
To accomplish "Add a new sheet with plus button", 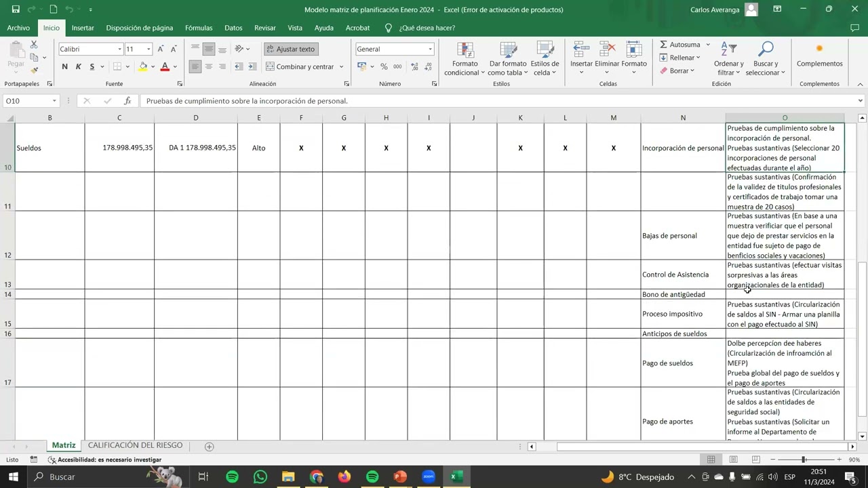I will pyautogui.click(x=209, y=446).
